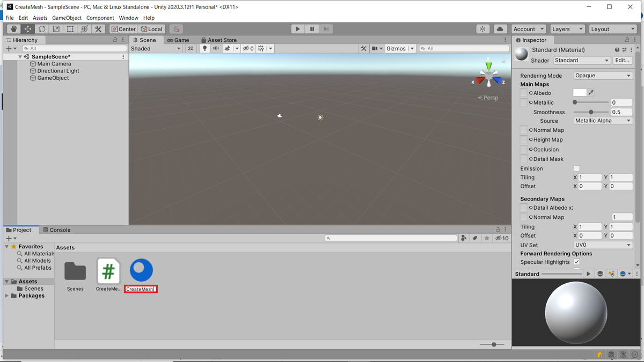Toggle Emission checkbox
The image size is (644, 362).
coord(577,168)
